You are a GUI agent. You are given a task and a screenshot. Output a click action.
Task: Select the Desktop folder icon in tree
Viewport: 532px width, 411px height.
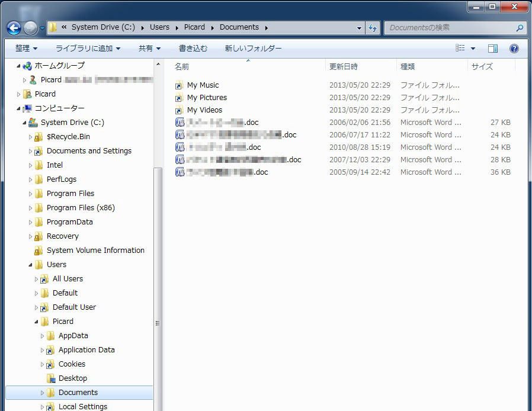pos(50,378)
